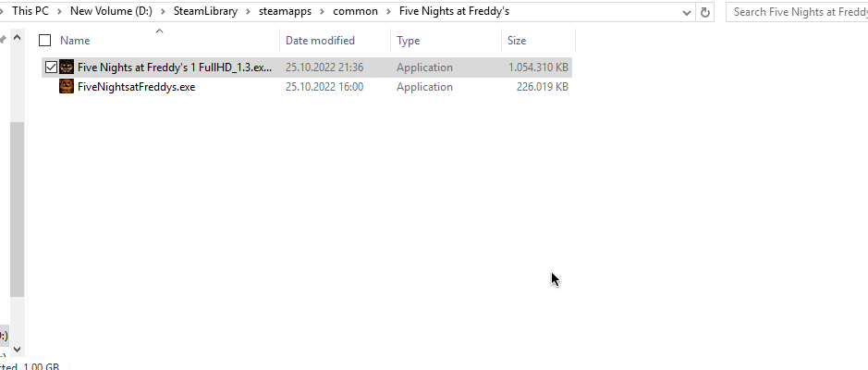Viewport: 868px width, 370px height.
Task: Expand the chevron after New Volume (D:)
Action: (163, 11)
